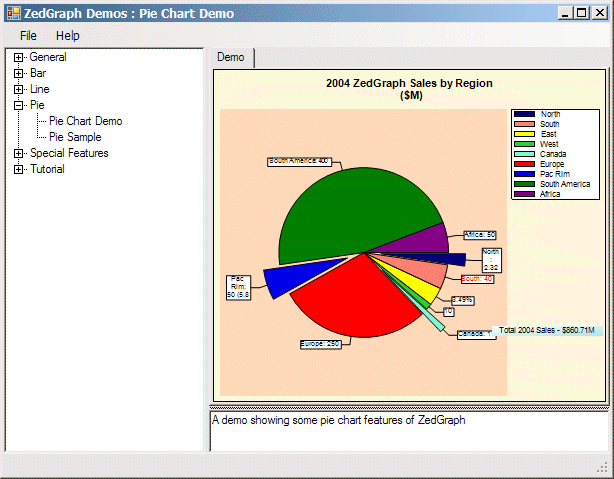The image size is (614, 479).
Task: Open the File menu
Action: point(28,35)
